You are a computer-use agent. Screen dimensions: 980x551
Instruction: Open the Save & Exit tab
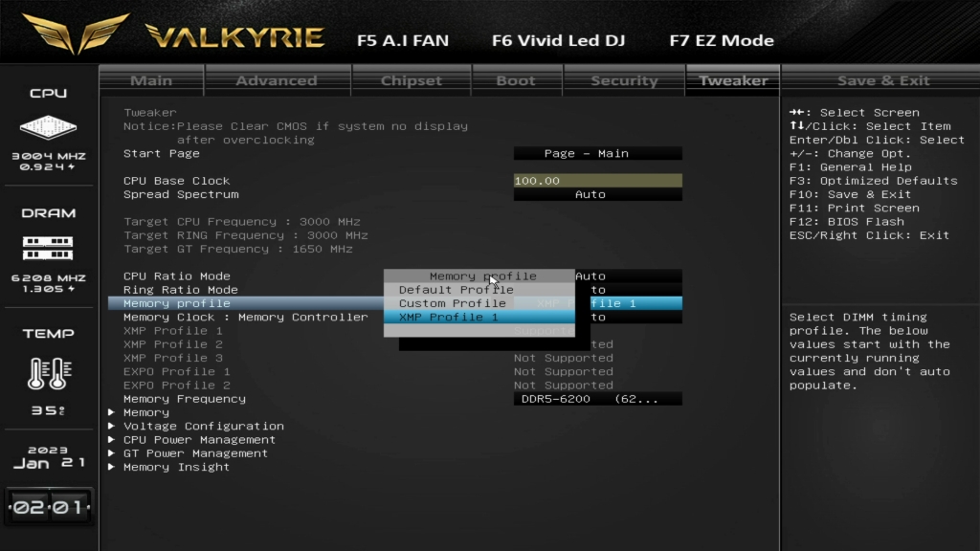click(x=883, y=80)
